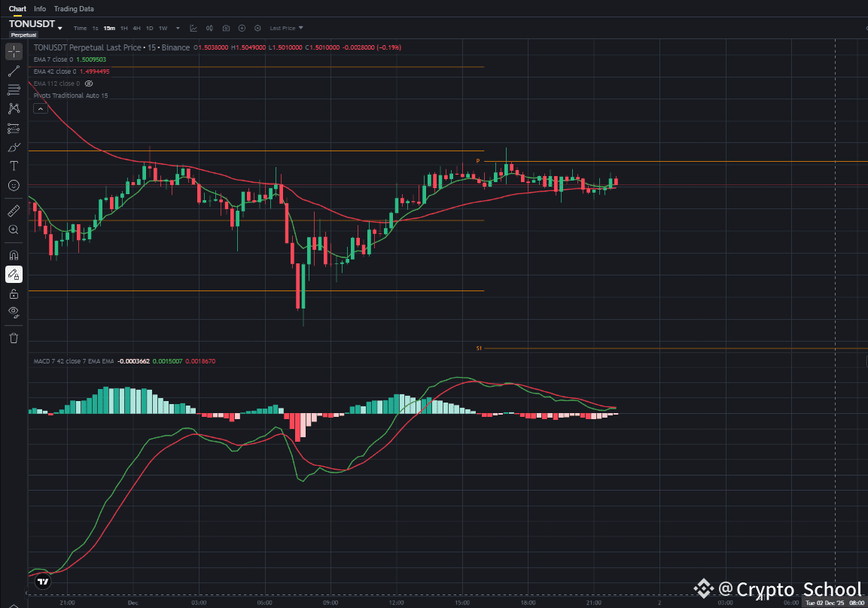Select the text annotation tool
868x608 pixels.
[13, 166]
